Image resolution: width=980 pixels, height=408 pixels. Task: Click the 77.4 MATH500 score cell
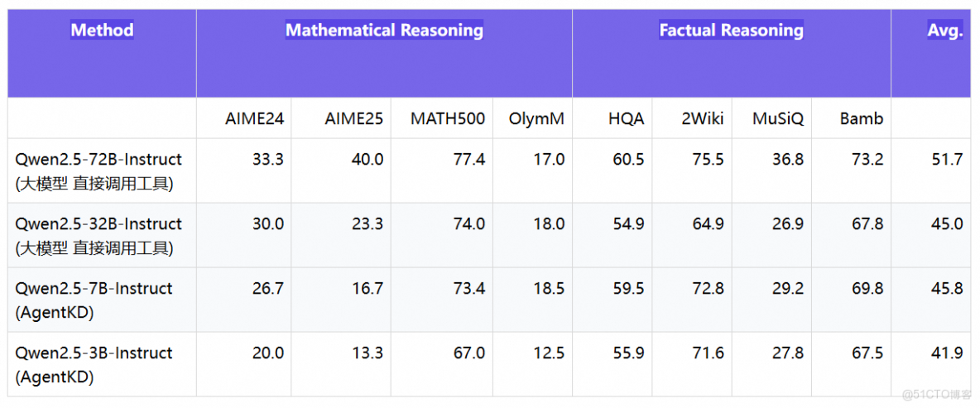[x=468, y=160]
